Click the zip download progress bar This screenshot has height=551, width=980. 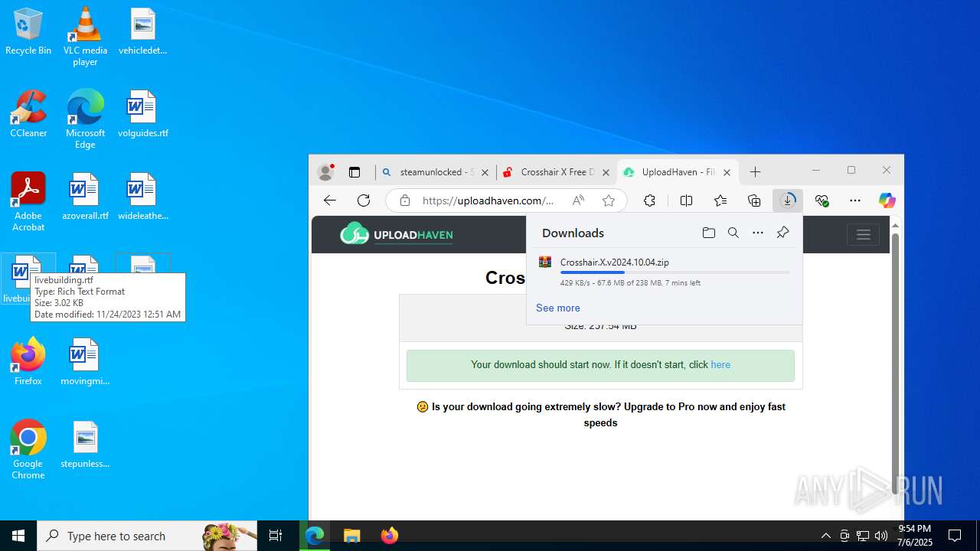coord(675,272)
